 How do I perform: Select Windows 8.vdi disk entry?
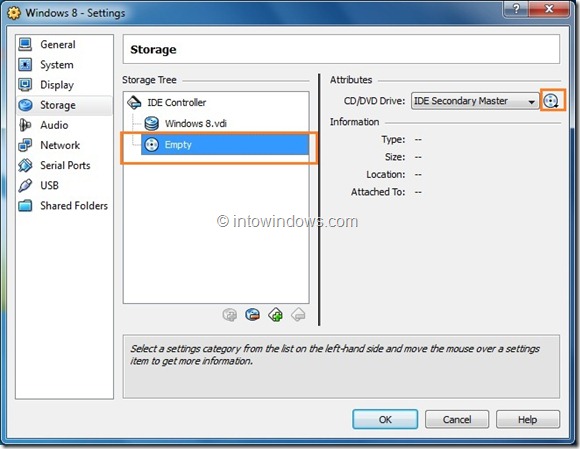click(x=196, y=124)
